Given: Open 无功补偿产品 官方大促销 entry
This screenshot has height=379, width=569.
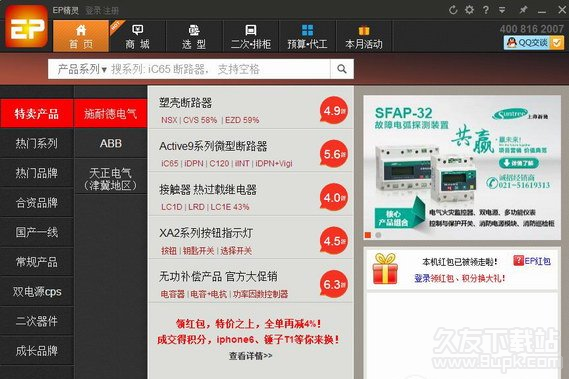Looking at the screenshot, I should click(218, 277).
